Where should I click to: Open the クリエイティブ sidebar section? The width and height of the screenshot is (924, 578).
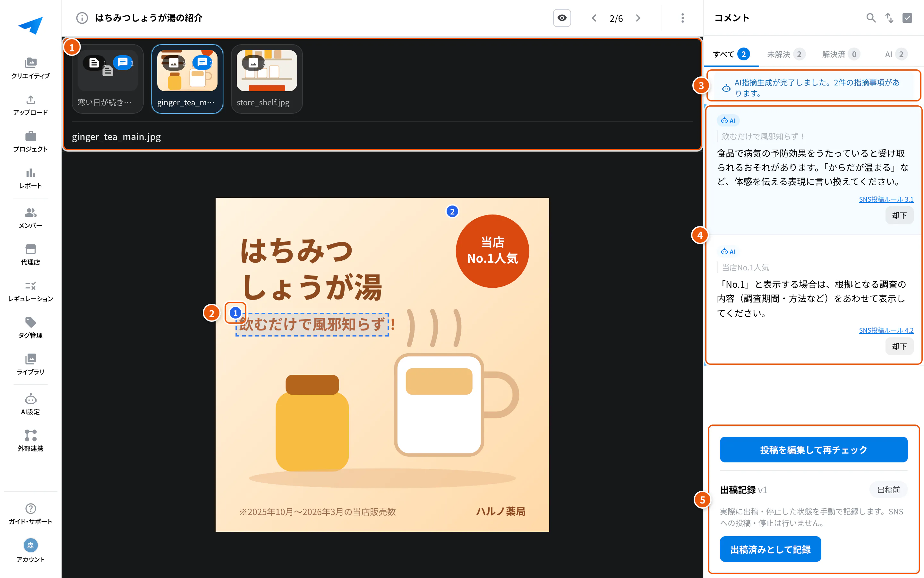click(x=30, y=68)
